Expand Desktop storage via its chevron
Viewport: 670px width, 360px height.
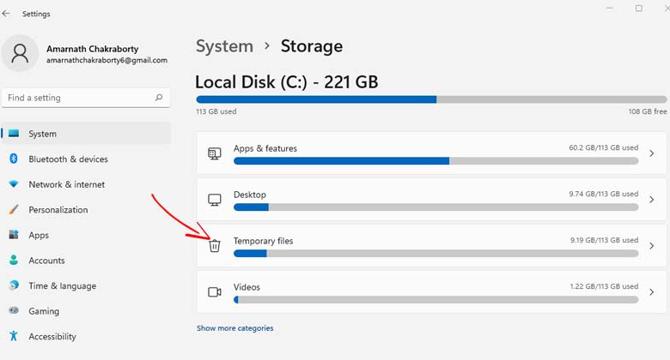[652, 199]
